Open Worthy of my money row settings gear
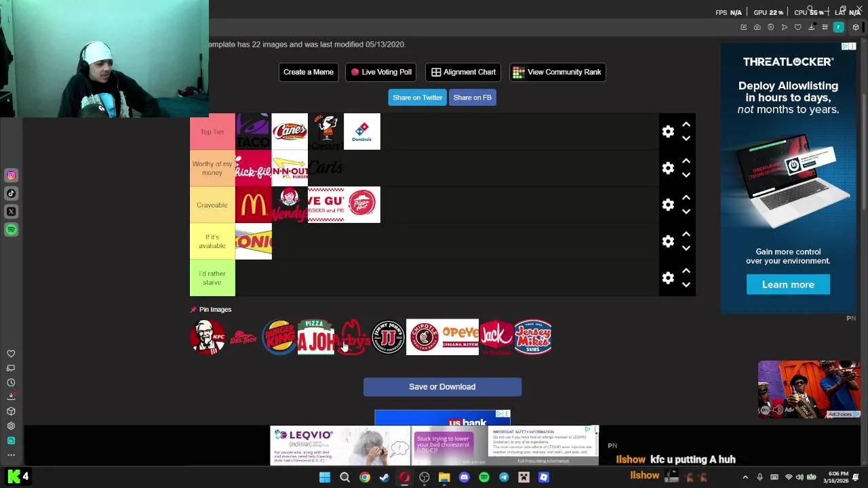The width and height of the screenshot is (868, 488). 668,168
